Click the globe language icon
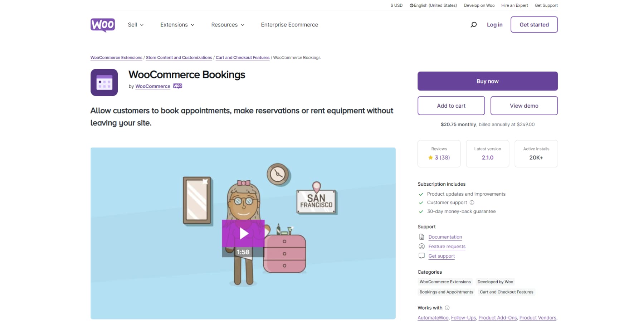Viewport: 644px width, 322px height. (x=411, y=5)
